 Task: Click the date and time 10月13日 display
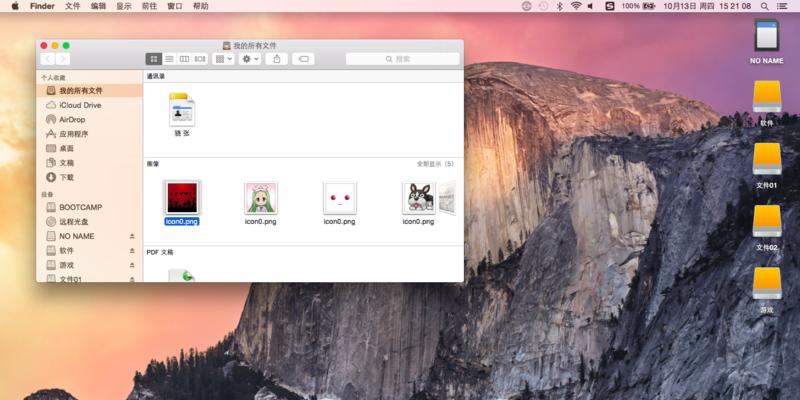coord(707,6)
